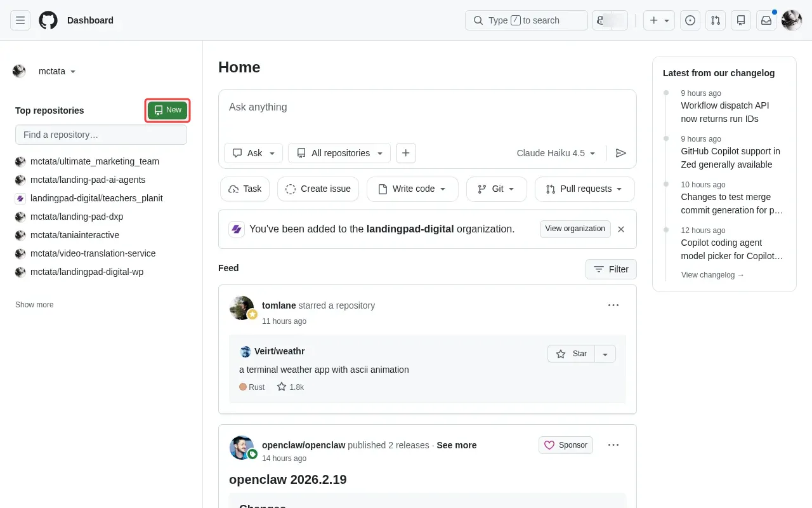Dismiss the landingpad-digital organization notice
The image size is (812, 508).
click(x=621, y=229)
